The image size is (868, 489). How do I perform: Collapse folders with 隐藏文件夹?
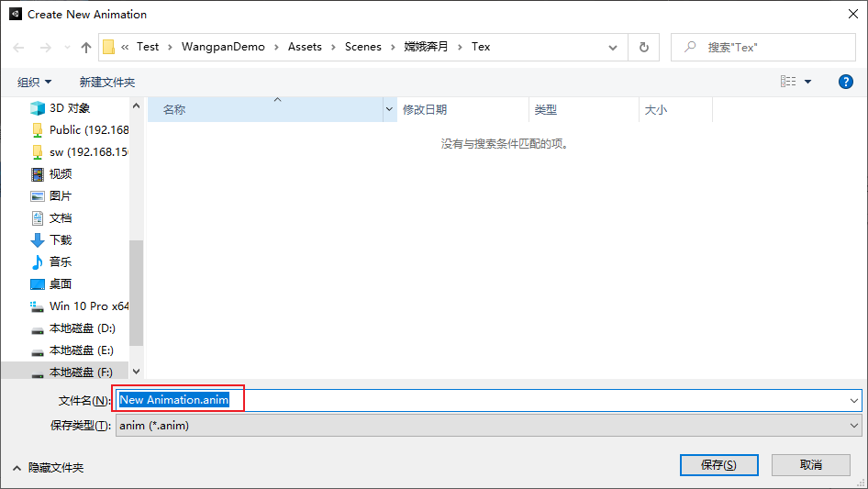(48, 468)
